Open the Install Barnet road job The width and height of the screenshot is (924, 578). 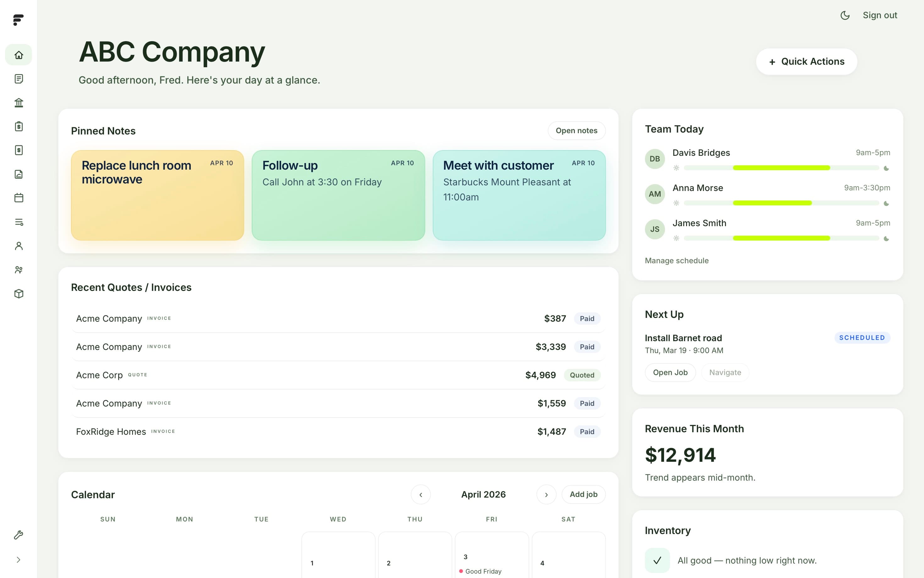[x=670, y=372]
